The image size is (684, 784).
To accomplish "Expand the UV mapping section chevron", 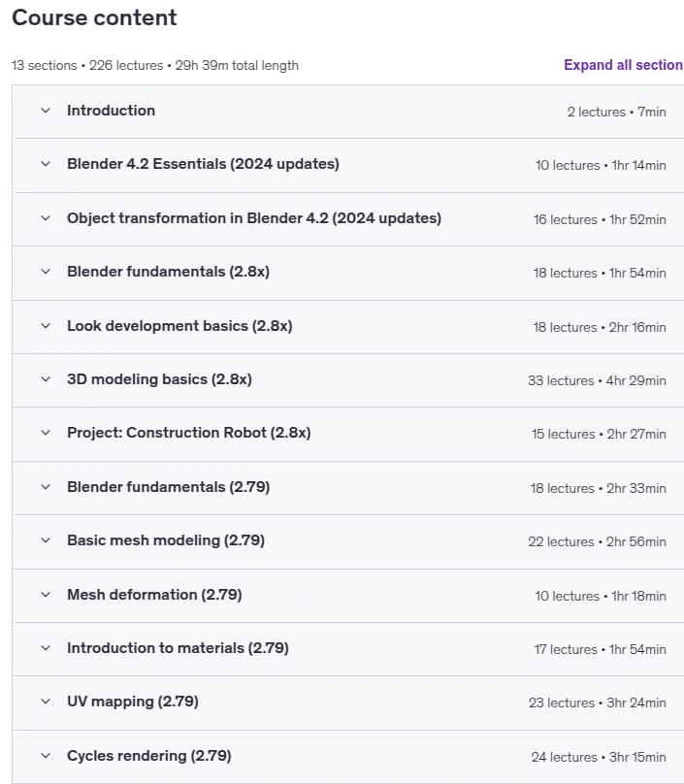I will (x=46, y=702).
